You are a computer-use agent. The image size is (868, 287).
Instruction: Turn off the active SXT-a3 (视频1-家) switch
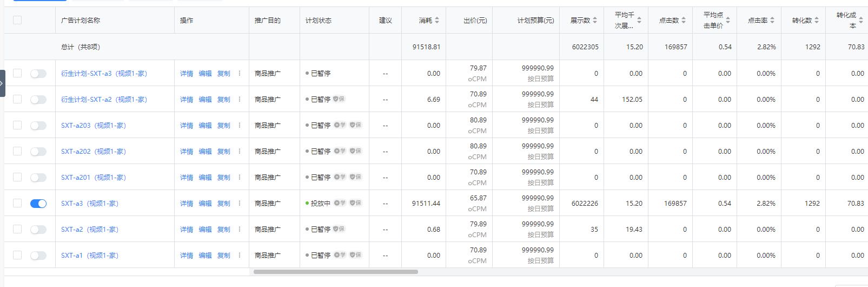click(x=38, y=204)
